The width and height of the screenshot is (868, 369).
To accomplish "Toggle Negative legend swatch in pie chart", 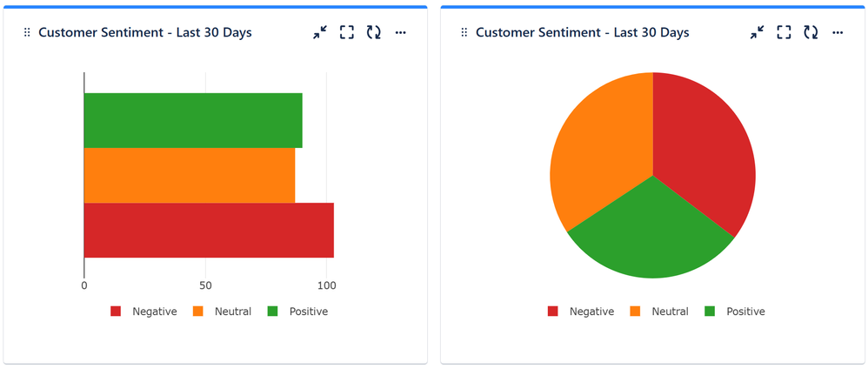I will 553,312.
